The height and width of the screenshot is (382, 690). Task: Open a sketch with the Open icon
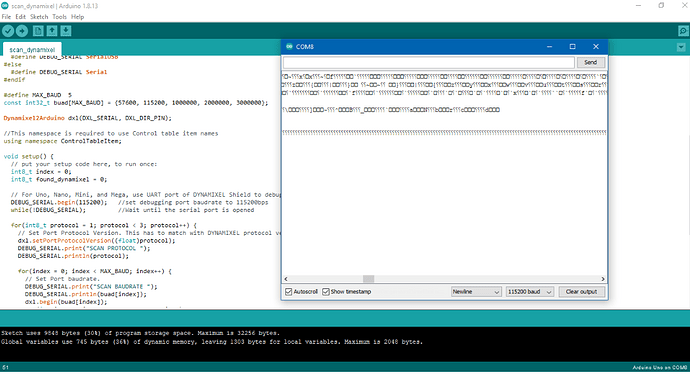[x=52, y=31]
